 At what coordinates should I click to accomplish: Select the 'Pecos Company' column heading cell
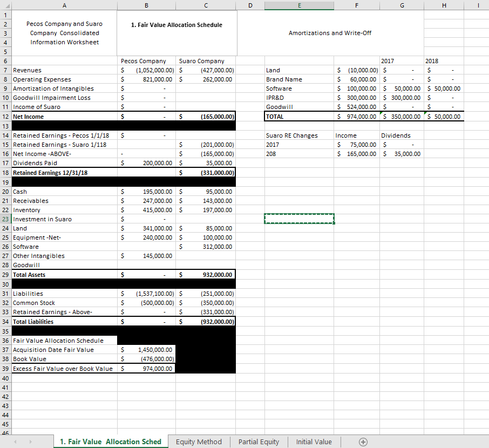146,61
